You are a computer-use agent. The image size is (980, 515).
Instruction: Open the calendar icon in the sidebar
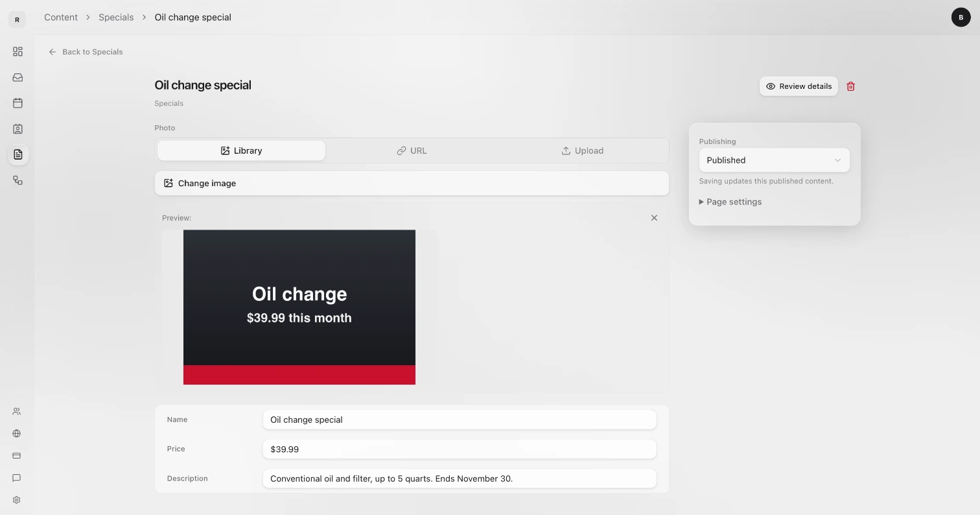[x=17, y=103]
